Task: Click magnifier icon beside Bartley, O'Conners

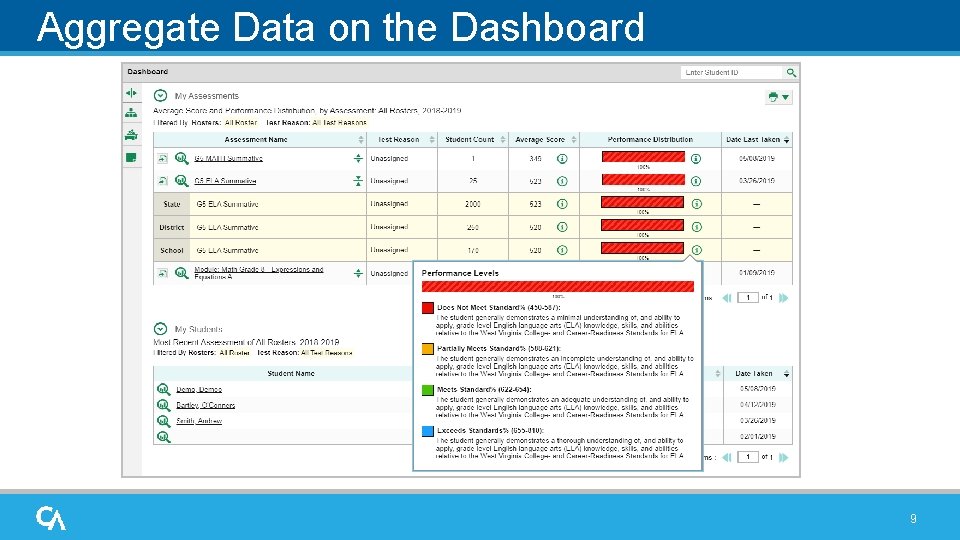Action: (163, 405)
